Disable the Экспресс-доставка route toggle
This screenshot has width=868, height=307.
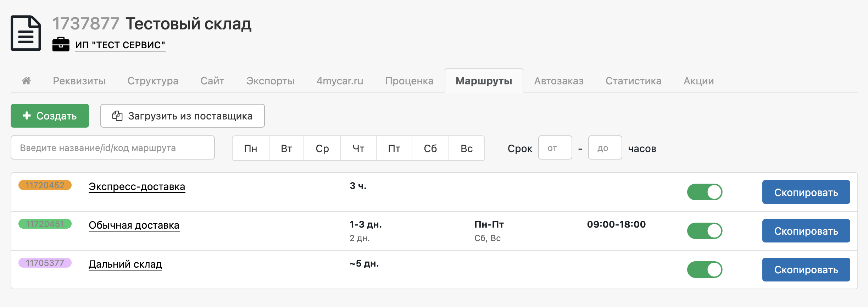tap(705, 192)
